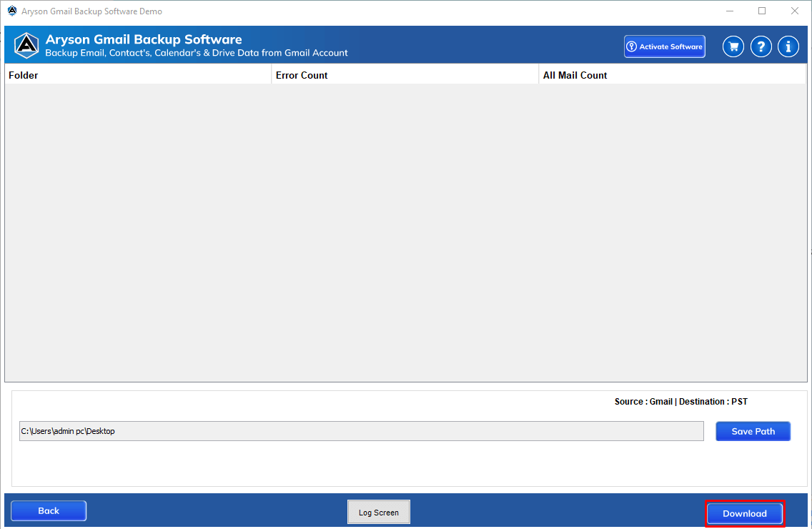Image resolution: width=812 pixels, height=529 pixels.
Task: Click the shopping cart buy icon
Action: click(x=733, y=46)
